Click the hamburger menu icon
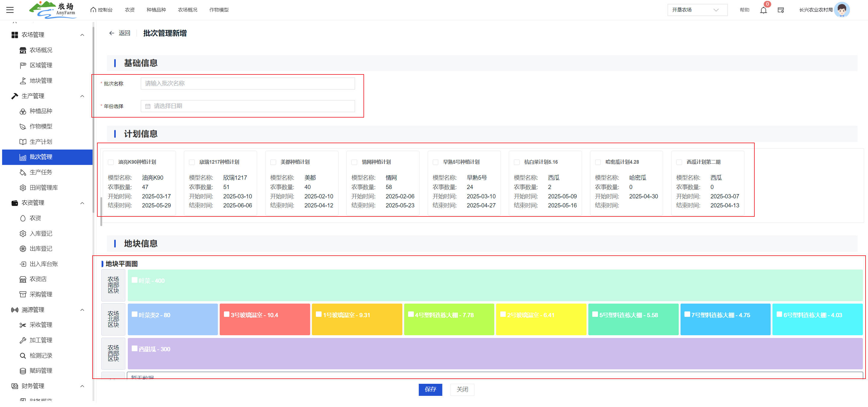This screenshot has height=407, width=868. (x=10, y=10)
